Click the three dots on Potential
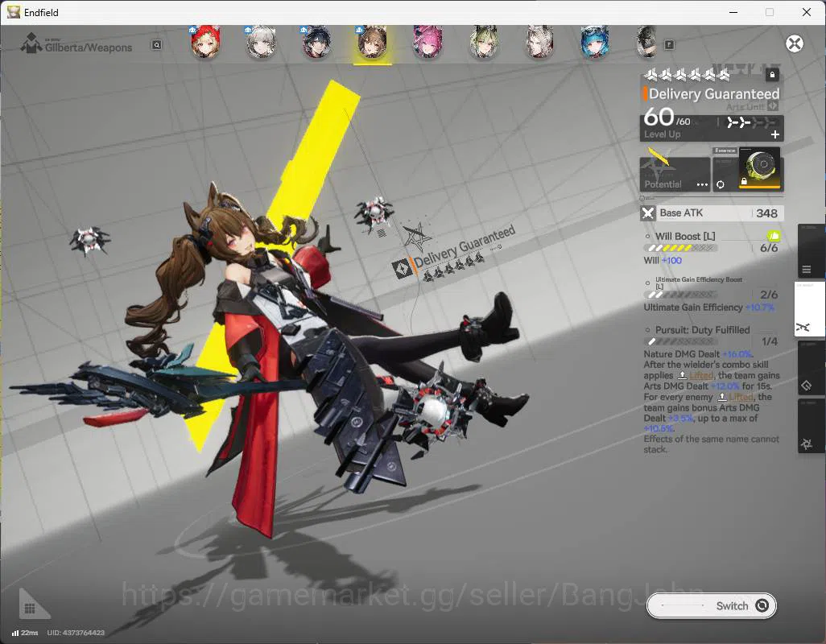 702,185
